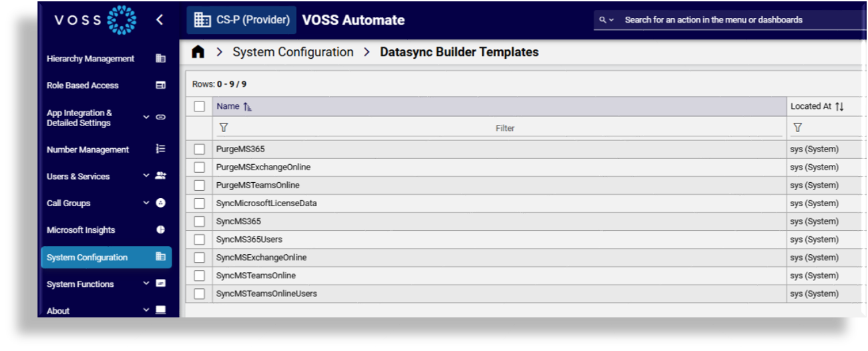Open Hierarchy Management menu item
868x351 pixels.
(x=106, y=59)
